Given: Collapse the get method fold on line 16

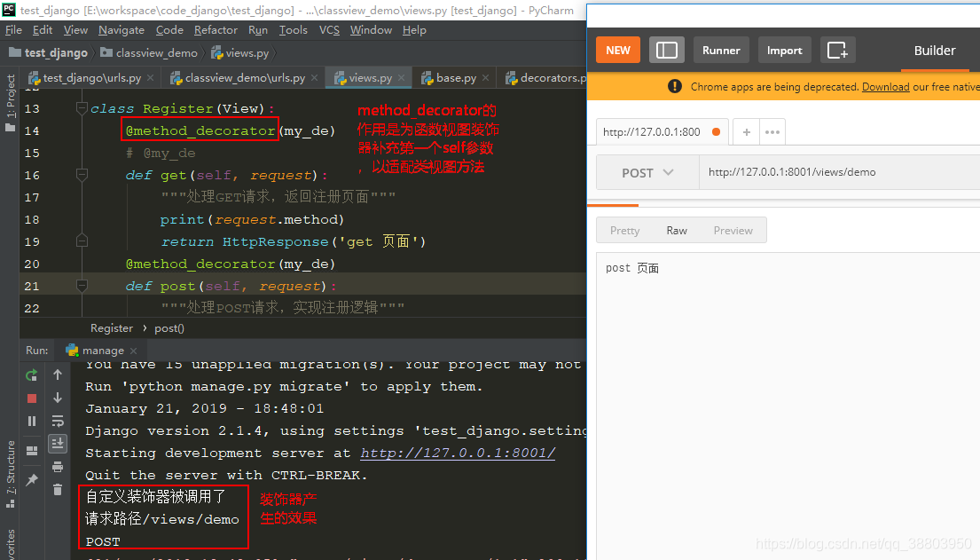Looking at the screenshot, I should coord(82,175).
